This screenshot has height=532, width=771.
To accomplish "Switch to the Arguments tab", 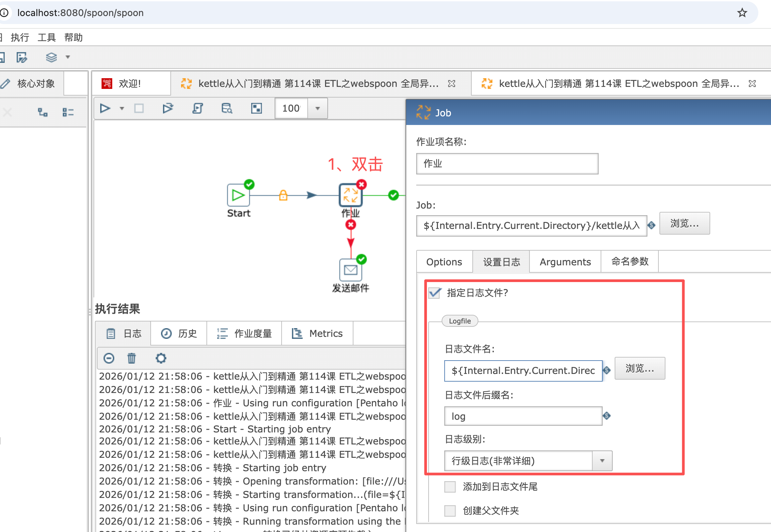I will (565, 262).
